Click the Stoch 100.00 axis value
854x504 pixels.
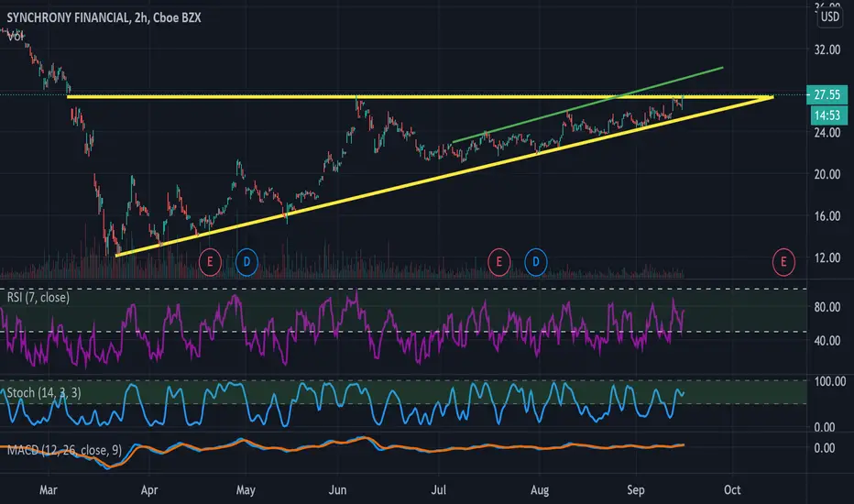830,381
